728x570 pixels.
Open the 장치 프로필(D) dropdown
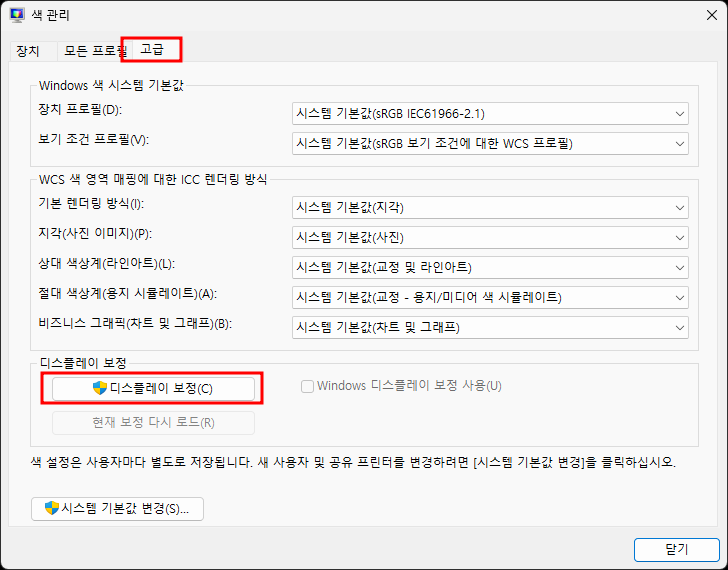[490, 114]
